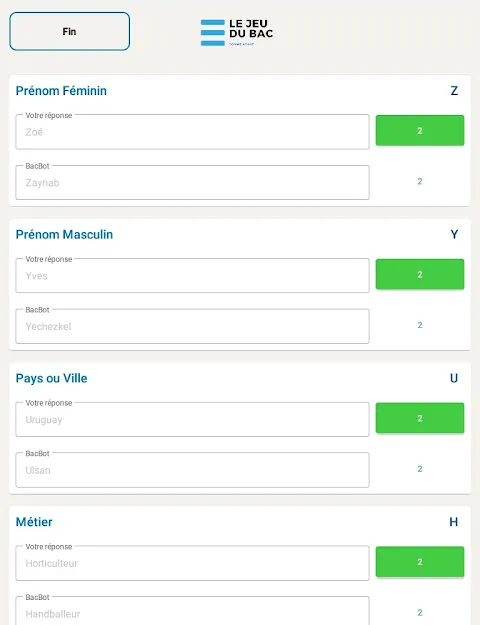480x625 pixels.
Task: Select BacBot's Ulsan answer field
Action: tap(192, 470)
